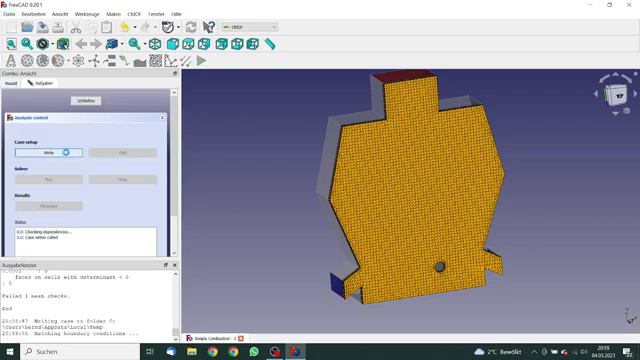This screenshot has height=360, width=640.
Task: Select the Front view cube icon
Action: click(x=173, y=44)
